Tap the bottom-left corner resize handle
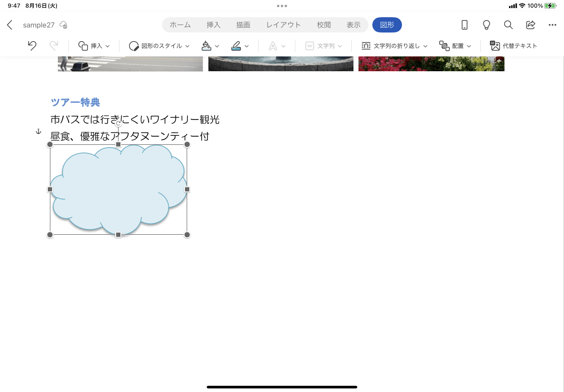The height and width of the screenshot is (392, 564). [x=50, y=235]
